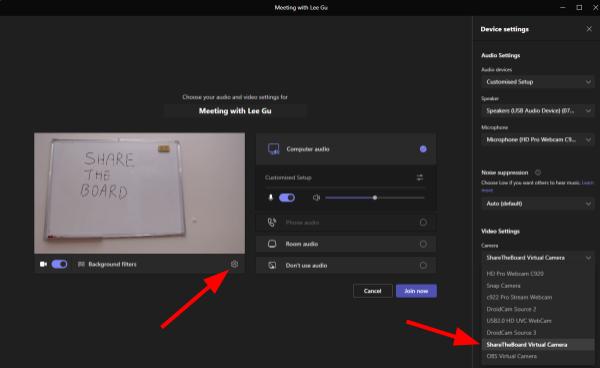Select the Computer audio radio button
The image size is (600, 368).
(x=423, y=149)
